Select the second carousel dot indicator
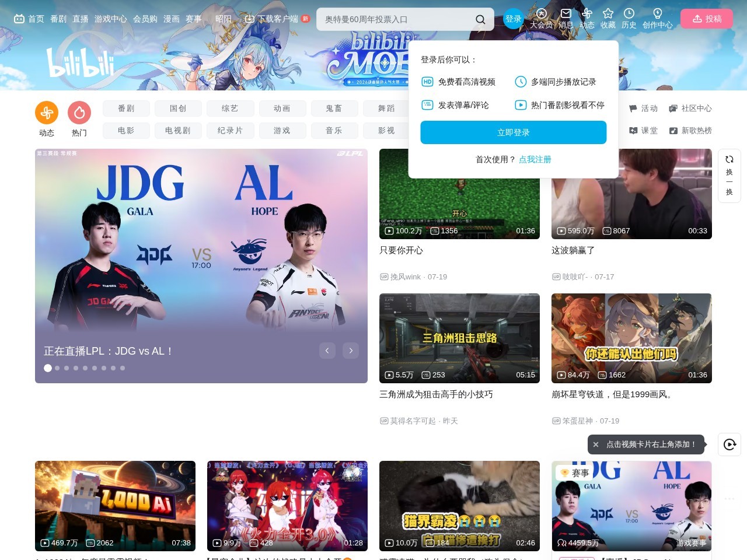The image size is (747, 560). (x=57, y=368)
